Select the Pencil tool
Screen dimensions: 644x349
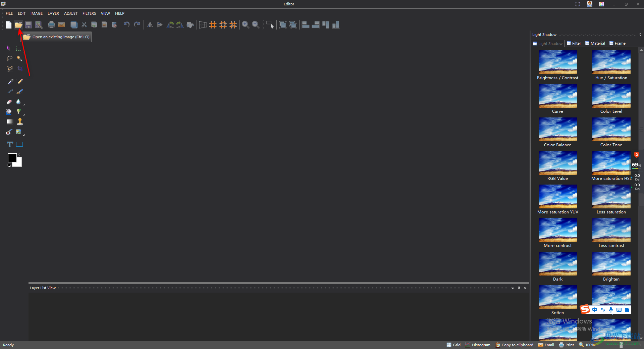pyautogui.click(x=20, y=82)
